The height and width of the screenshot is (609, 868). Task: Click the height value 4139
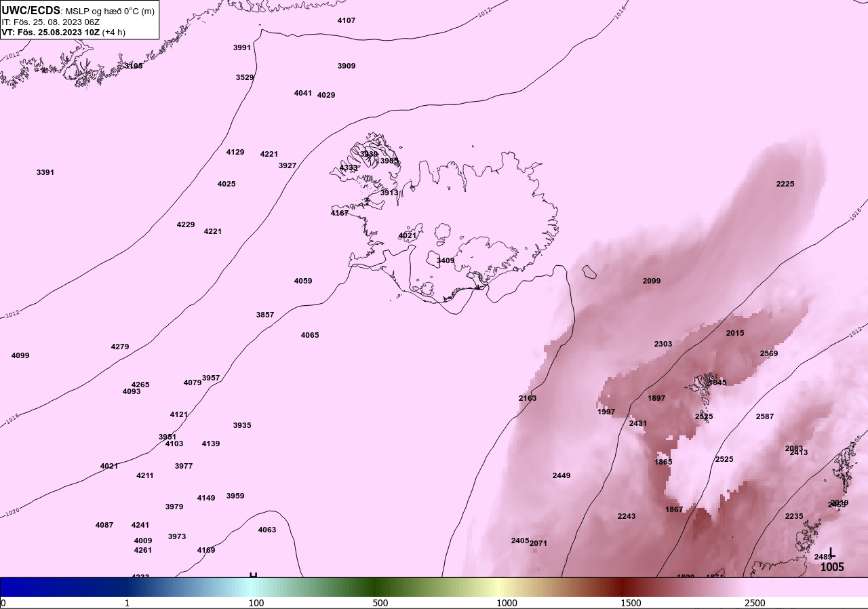tap(211, 444)
